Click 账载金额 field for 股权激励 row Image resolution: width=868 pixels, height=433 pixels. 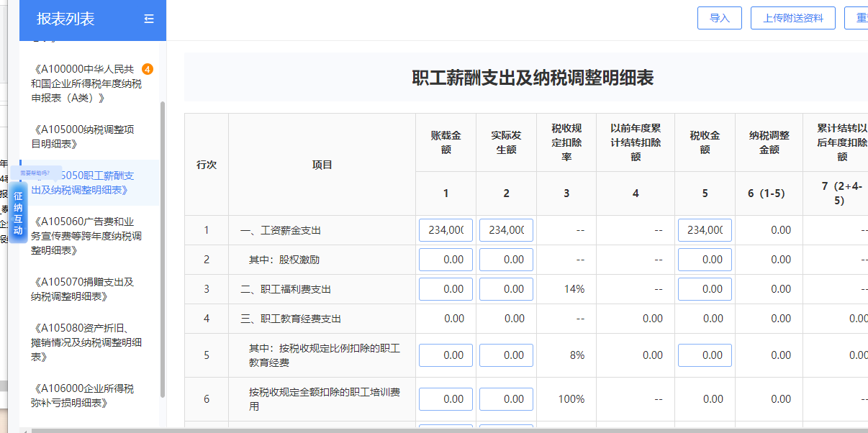(446, 260)
